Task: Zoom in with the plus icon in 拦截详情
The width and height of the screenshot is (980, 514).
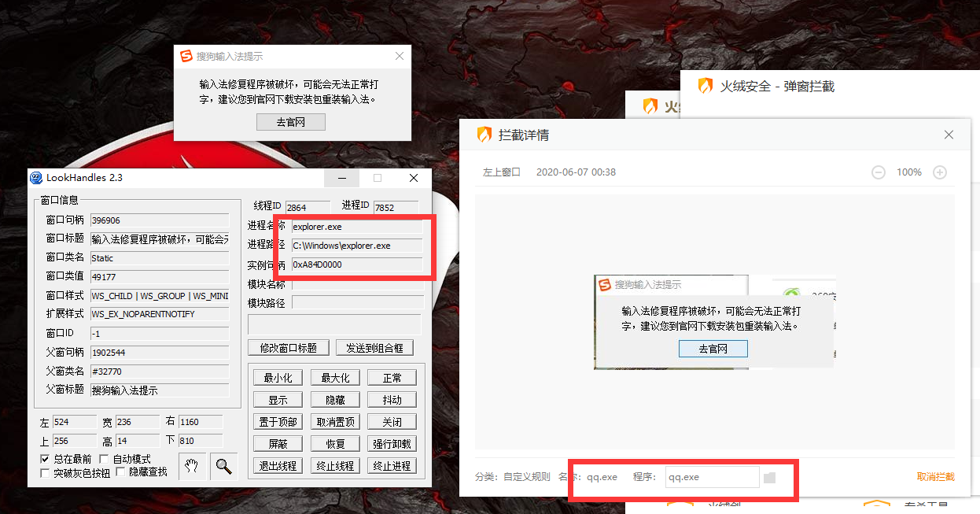Action: (x=940, y=172)
